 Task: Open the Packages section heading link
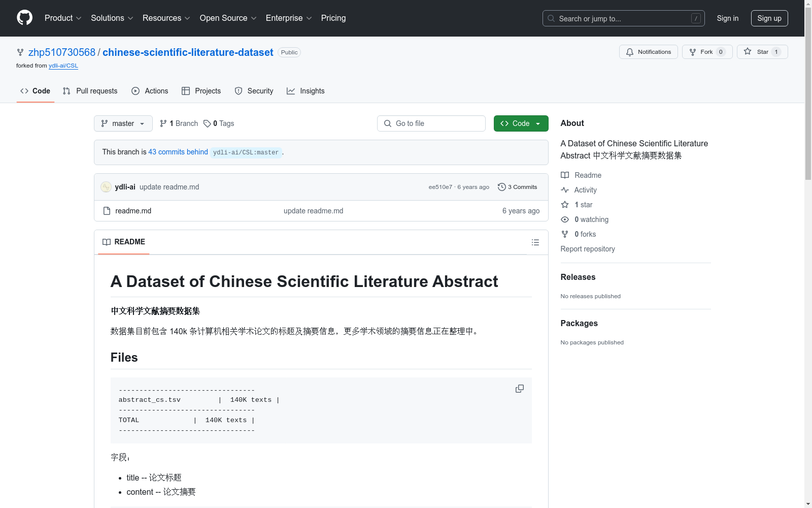pyautogui.click(x=579, y=323)
